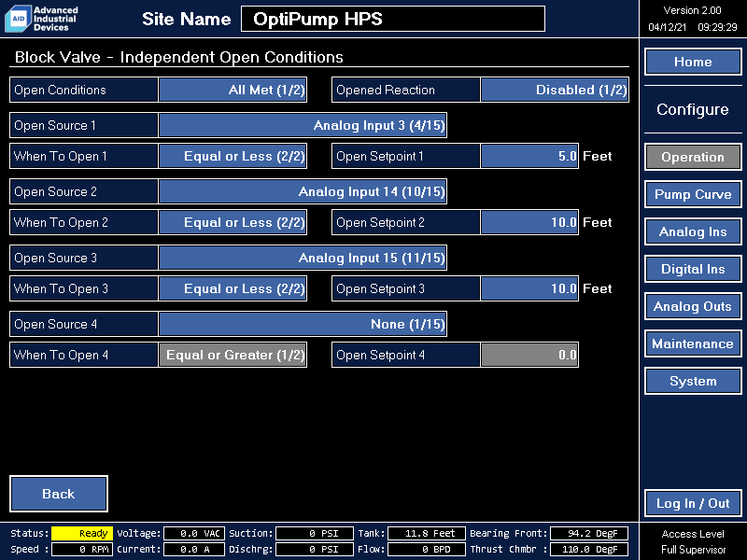Click the Back button
747x560 pixels.
[59, 494]
